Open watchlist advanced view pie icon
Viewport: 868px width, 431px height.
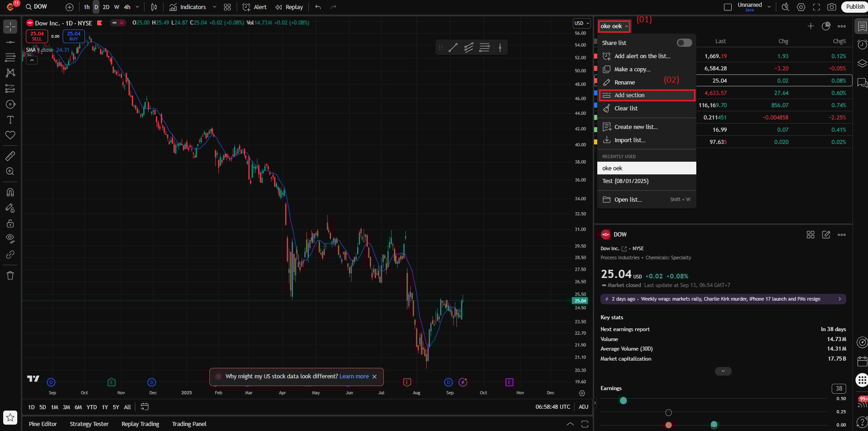826,26
